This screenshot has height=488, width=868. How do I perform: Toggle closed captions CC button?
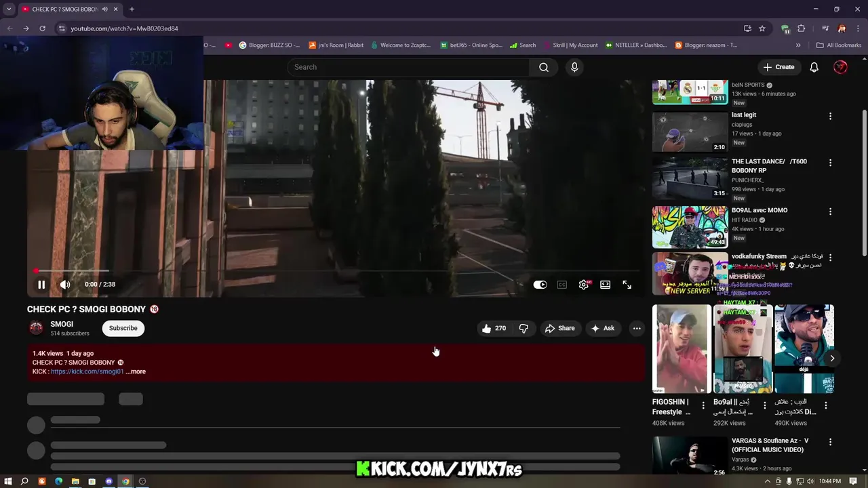(x=561, y=285)
